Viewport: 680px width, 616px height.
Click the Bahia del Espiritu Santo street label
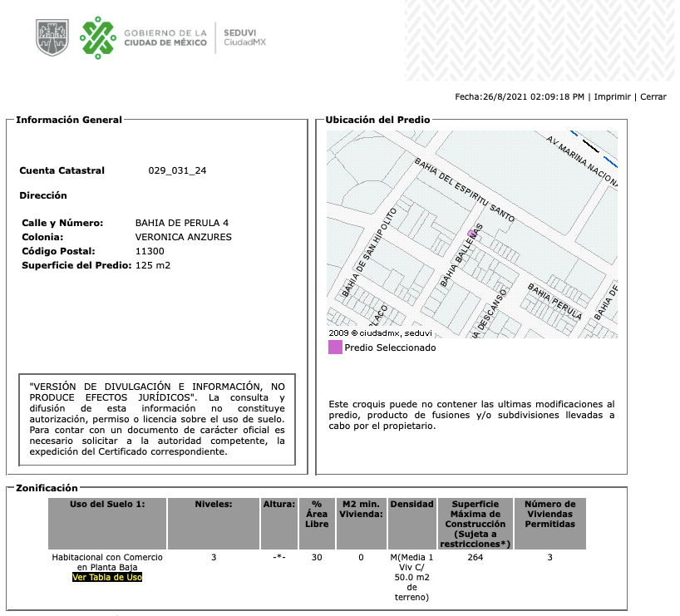(x=465, y=190)
